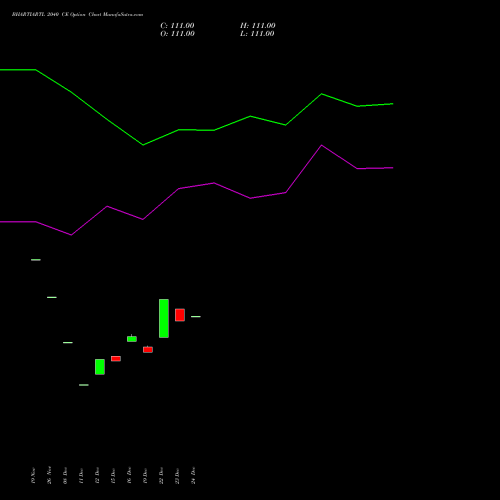The width and height of the screenshot is (500, 500).
Task: Select the small green candle on 16 Dec
Action: 132,339
